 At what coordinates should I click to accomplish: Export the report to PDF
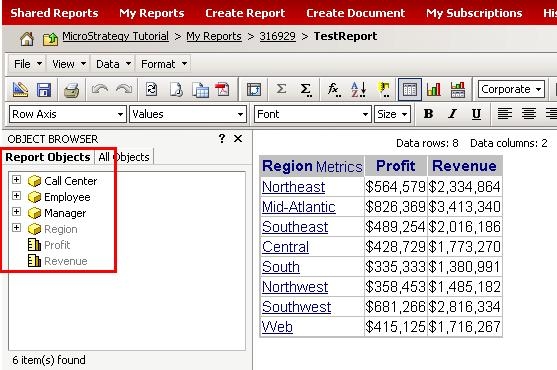pyautogui.click(x=223, y=89)
